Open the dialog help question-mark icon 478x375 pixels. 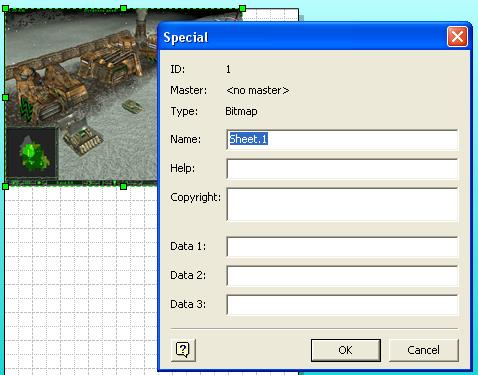pyautogui.click(x=183, y=350)
